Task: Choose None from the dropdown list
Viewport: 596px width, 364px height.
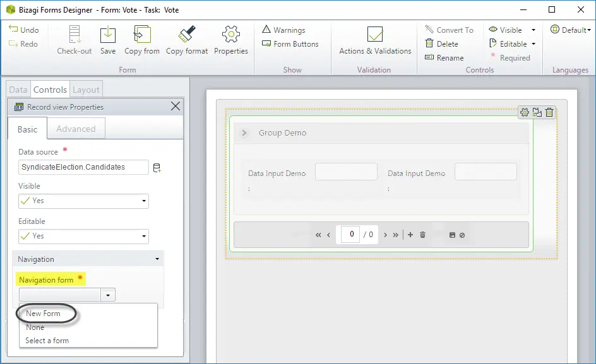Action: [x=35, y=327]
